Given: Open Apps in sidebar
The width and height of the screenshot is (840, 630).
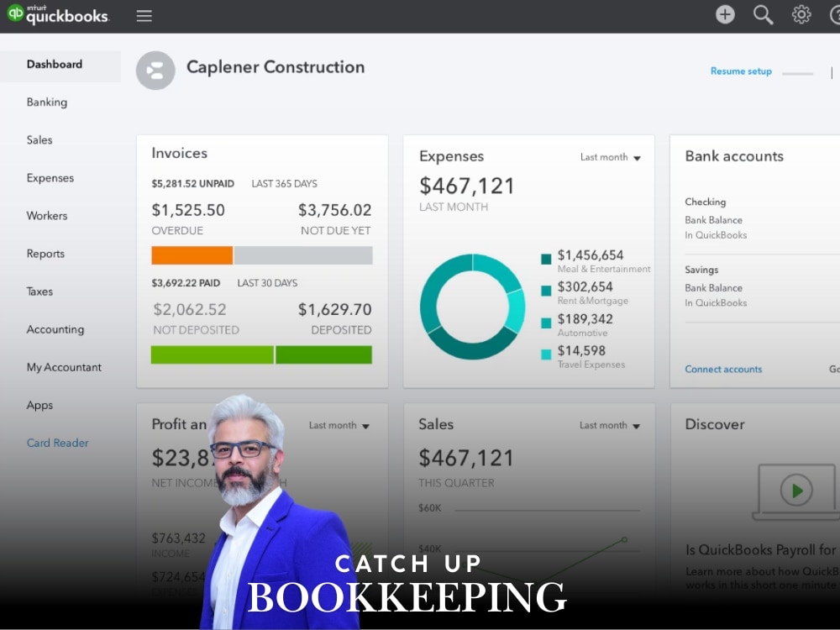Looking at the screenshot, I should click(39, 406).
